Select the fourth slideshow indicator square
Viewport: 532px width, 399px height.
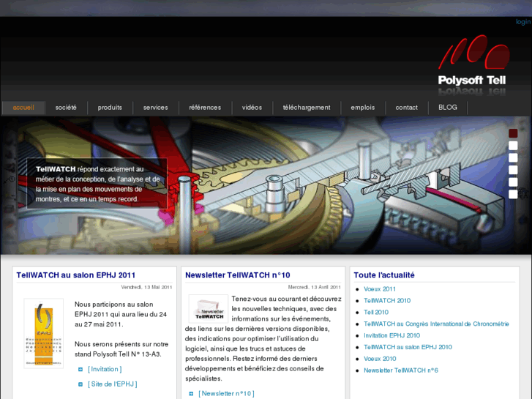pos(513,170)
